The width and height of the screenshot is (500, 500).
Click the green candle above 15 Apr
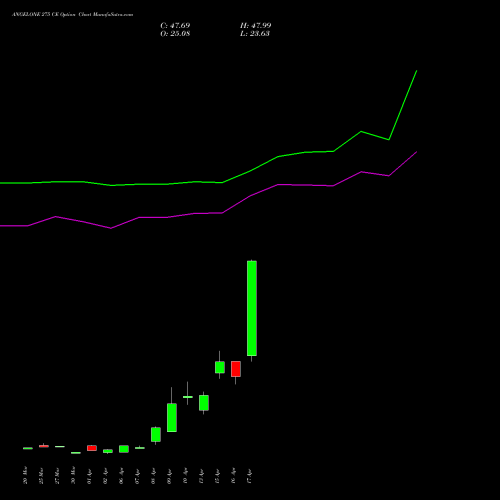point(220,367)
